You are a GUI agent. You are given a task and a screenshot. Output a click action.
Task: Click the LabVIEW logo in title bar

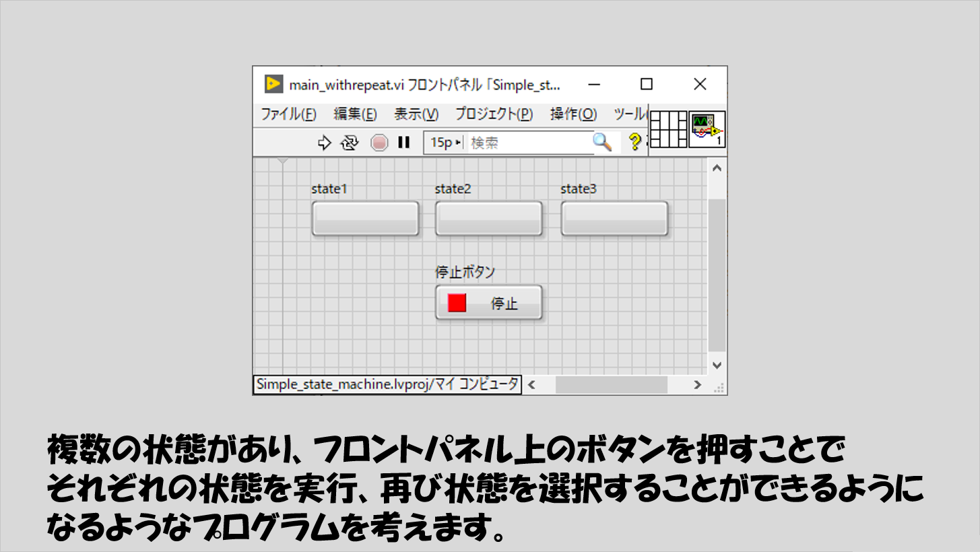pyautogui.click(x=273, y=84)
